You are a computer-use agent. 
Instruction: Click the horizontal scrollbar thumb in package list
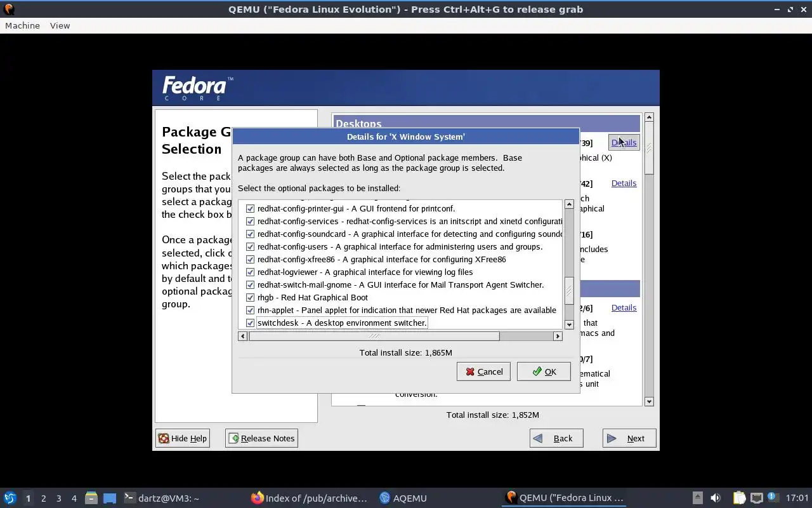[x=374, y=336]
